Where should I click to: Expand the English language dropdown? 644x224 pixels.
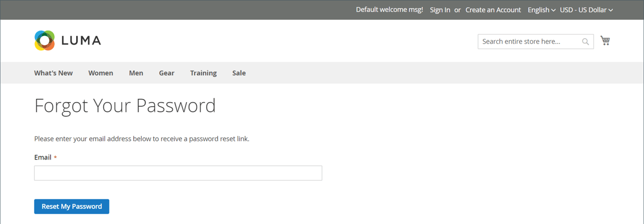[541, 10]
